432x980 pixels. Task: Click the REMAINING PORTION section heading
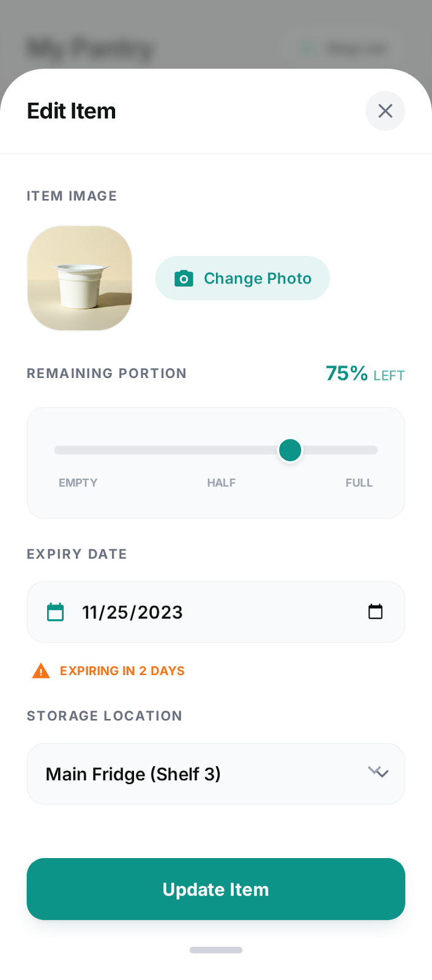coord(106,373)
